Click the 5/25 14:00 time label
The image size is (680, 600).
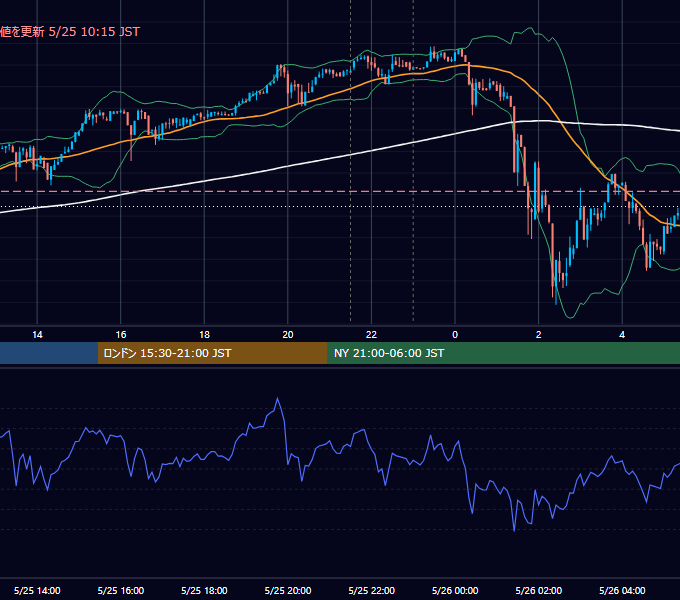click(x=37, y=590)
